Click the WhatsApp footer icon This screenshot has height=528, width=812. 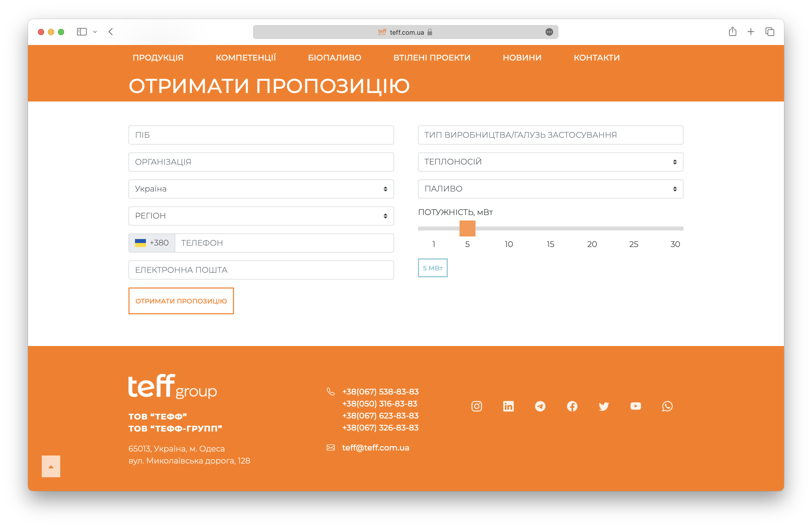667,406
